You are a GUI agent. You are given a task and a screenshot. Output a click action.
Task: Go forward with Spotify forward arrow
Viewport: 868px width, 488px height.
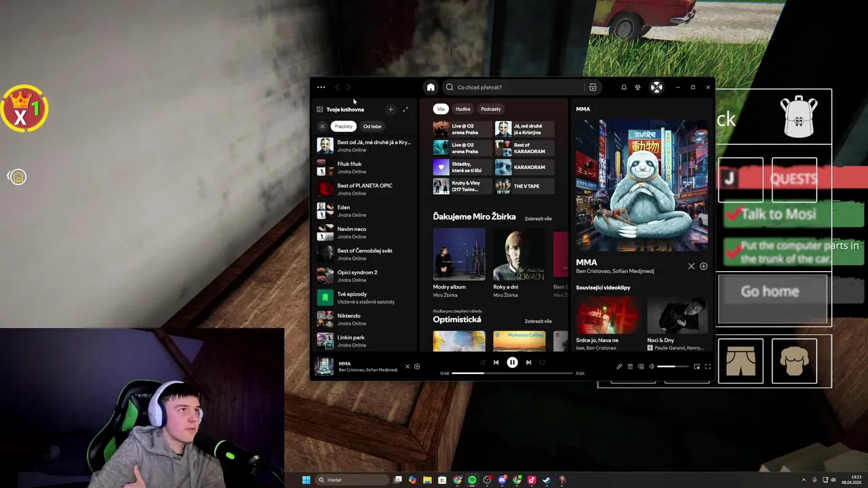click(x=349, y=87)
